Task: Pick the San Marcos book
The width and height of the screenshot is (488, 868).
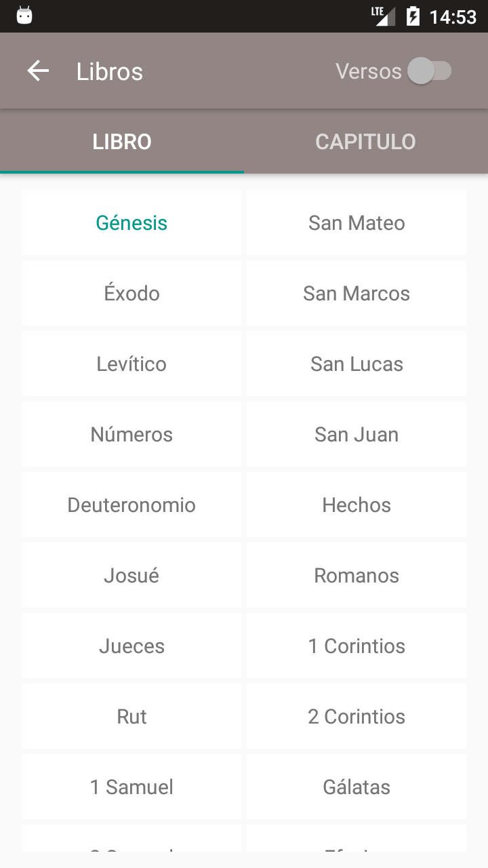Action: (x=357, y=294)
